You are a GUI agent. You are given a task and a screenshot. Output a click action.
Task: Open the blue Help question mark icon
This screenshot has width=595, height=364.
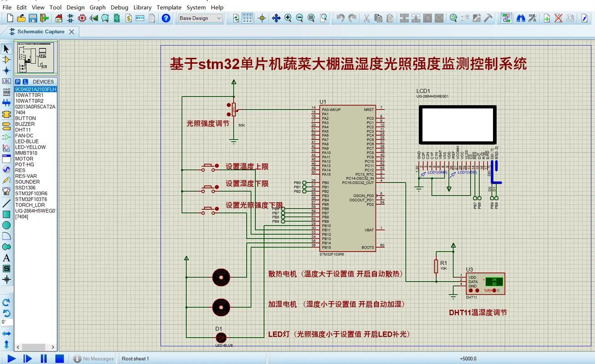pyautogui.click(x=166, y=18)
